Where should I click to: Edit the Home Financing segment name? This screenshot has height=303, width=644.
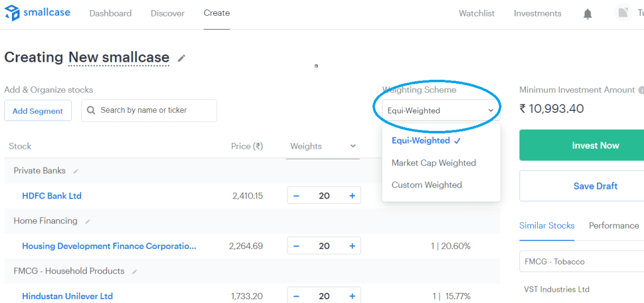click(87, 222)
